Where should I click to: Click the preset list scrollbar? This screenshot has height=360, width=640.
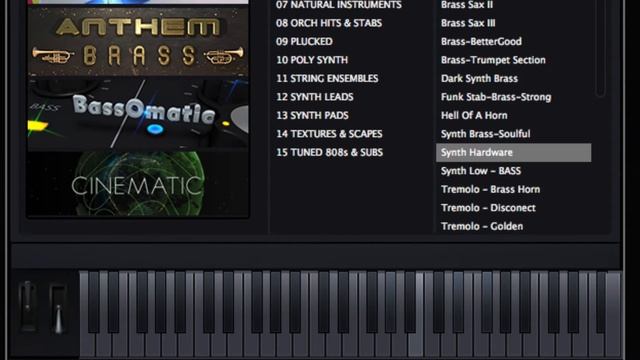point(600,48)
